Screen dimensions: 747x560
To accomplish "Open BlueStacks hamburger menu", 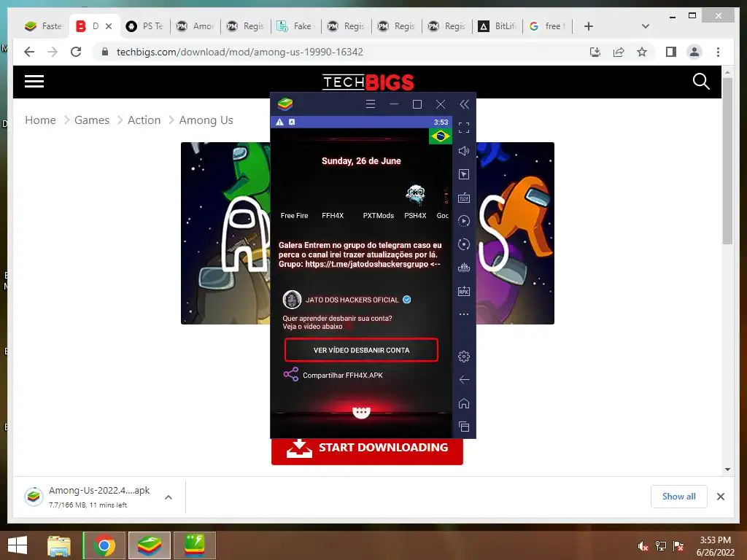I will [370, 104].
